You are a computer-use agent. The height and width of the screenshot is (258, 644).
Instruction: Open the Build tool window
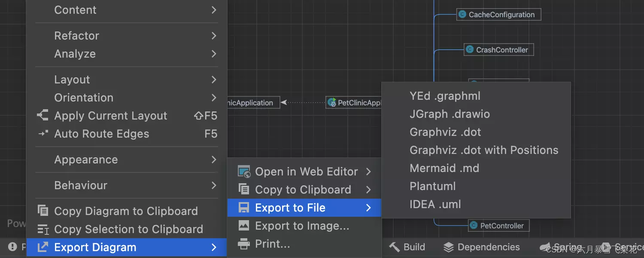[x=407, y=247]
